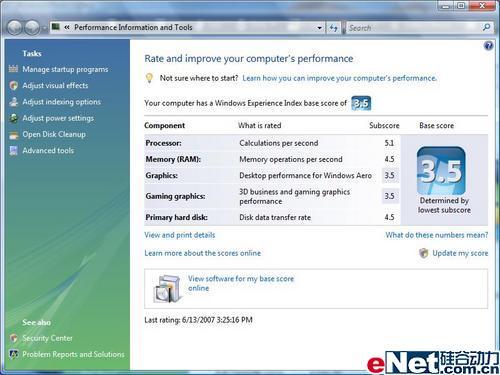This screenshot has height=375, width=500.
Task: Click the Back navigation arrow
Action: click(15, 28)
